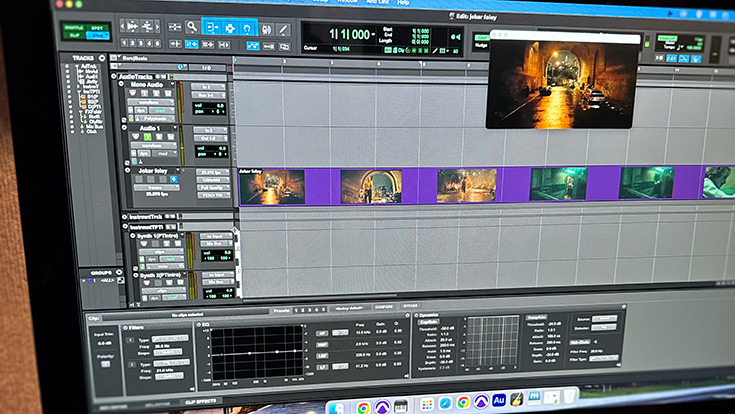Select the Selector tool
735x414 pixels.
coord(230,28)
